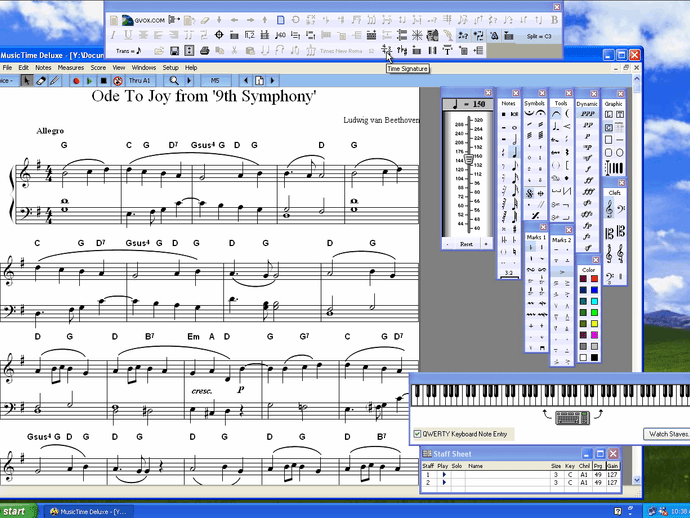Click the Bold B icon in toolbar
The width and height of the screenshot is (690, 518).
[x=554, y=20]
